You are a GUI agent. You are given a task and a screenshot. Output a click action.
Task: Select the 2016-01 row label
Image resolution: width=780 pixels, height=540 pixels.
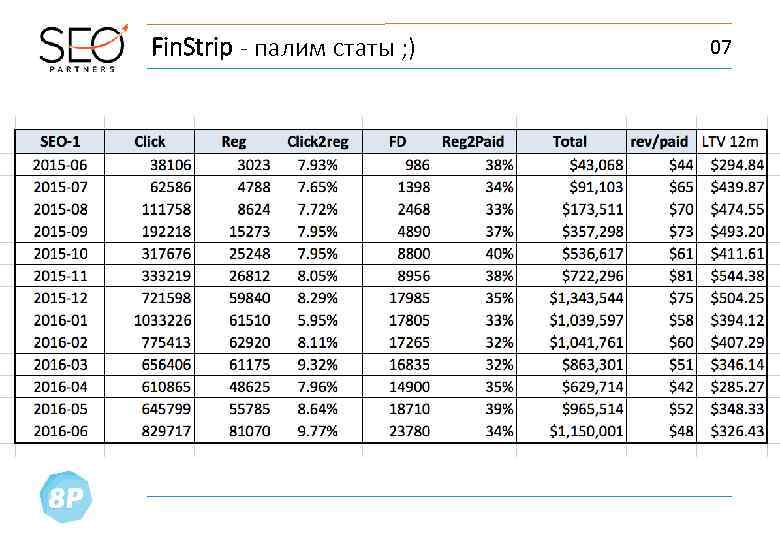(x=60, y=320)
